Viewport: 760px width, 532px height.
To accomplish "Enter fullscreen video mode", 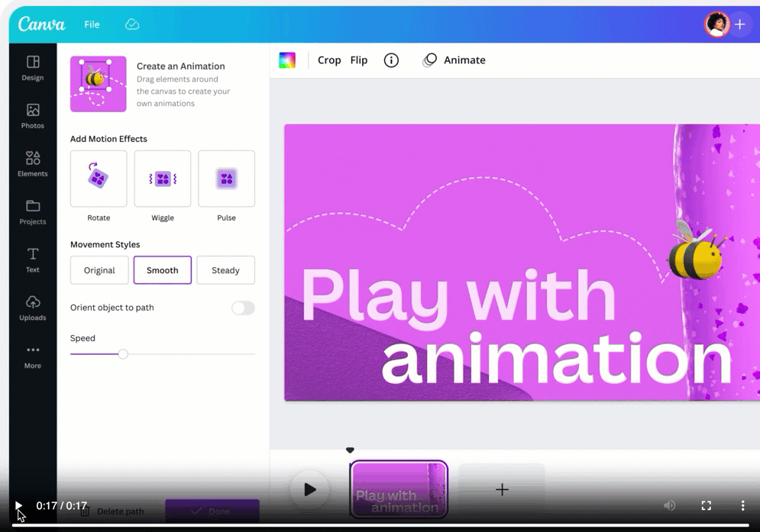I will [x=706, y=505].
